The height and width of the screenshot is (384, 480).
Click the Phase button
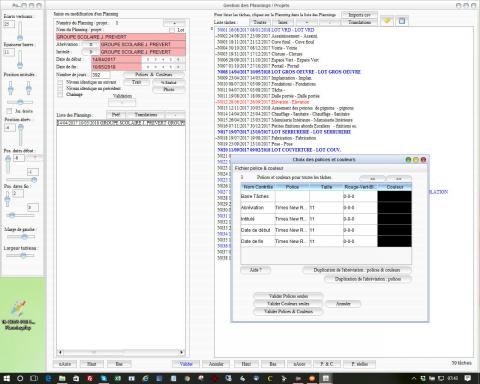[x=169, y=89]
